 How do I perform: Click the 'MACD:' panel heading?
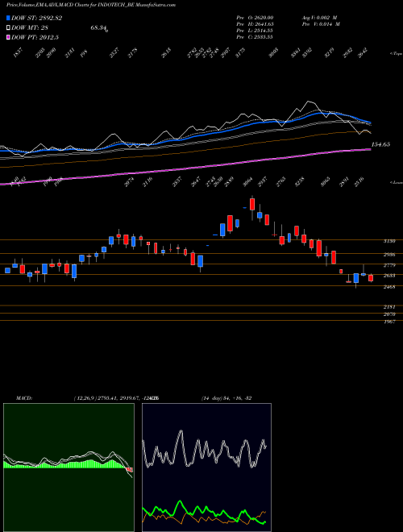click(x=24, y=398)
